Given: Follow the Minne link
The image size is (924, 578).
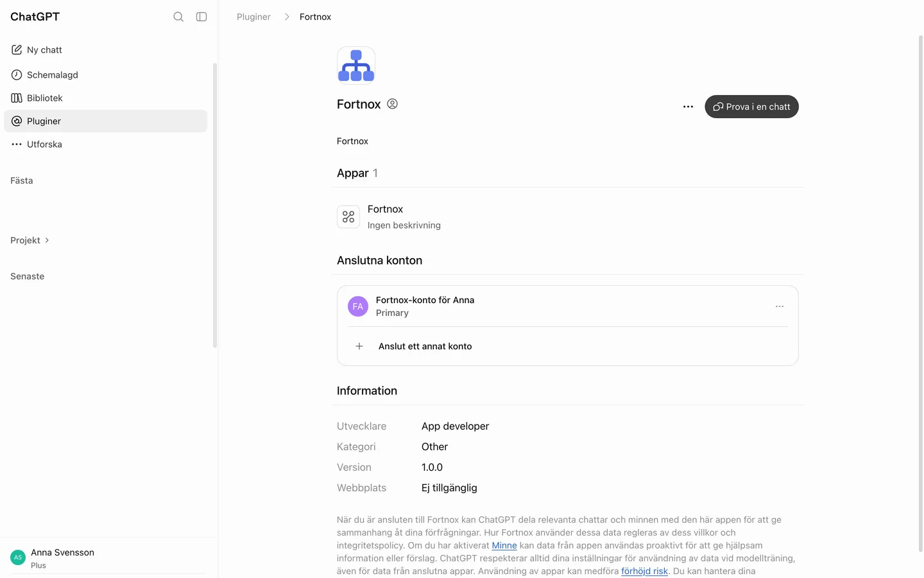Looking at the screenshot, I should pyautogui.click(x=504, y=545).
